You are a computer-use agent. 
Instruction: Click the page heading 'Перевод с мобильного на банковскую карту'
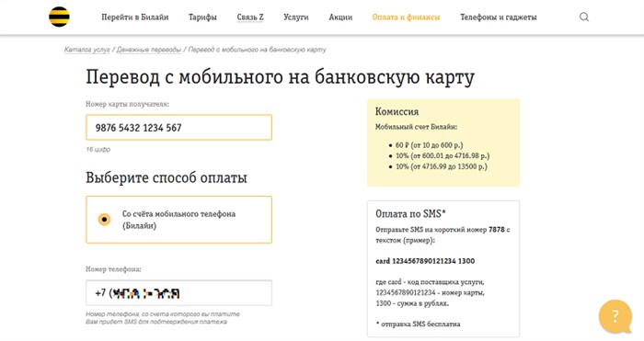pyautogui.click(x=280, y=77)
